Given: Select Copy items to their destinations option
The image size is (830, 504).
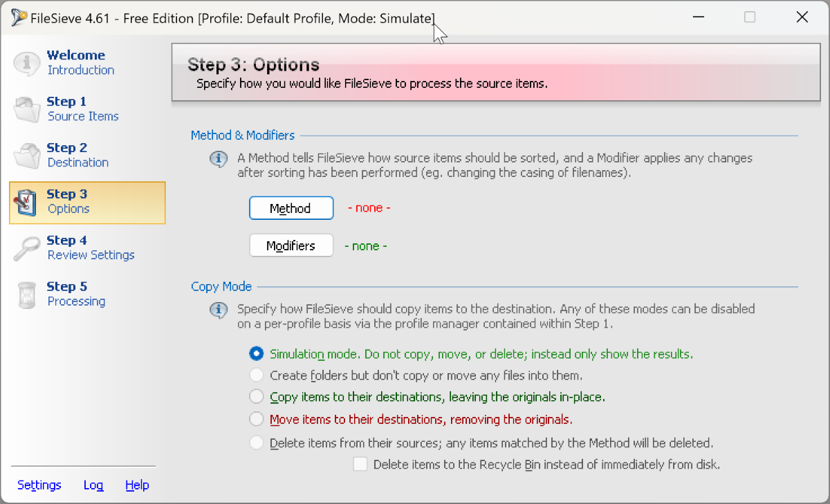Looking at the screenshot, I should click(257, 397).
